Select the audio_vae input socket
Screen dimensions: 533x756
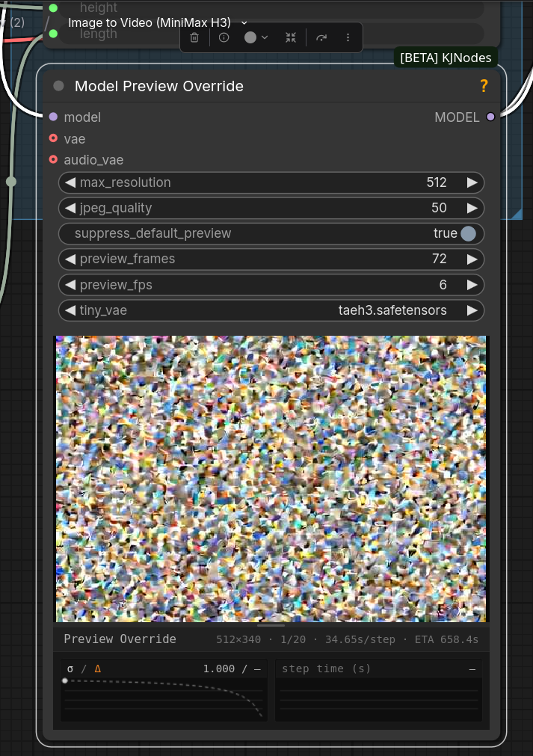click(54, 159)
